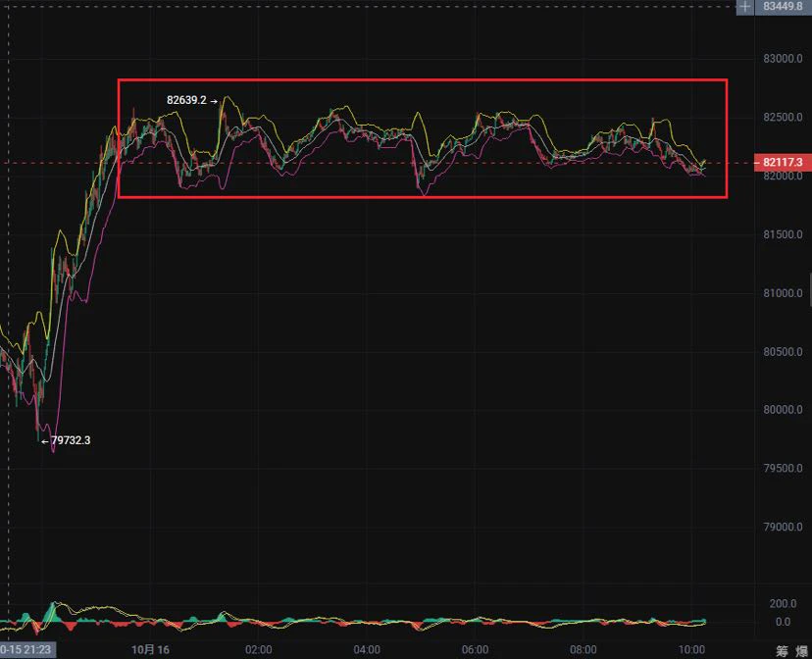The width and height of the screenshot is (812, 659).
Task: Click the 10:00 time axis label
Action: click(x=691, y=649)
